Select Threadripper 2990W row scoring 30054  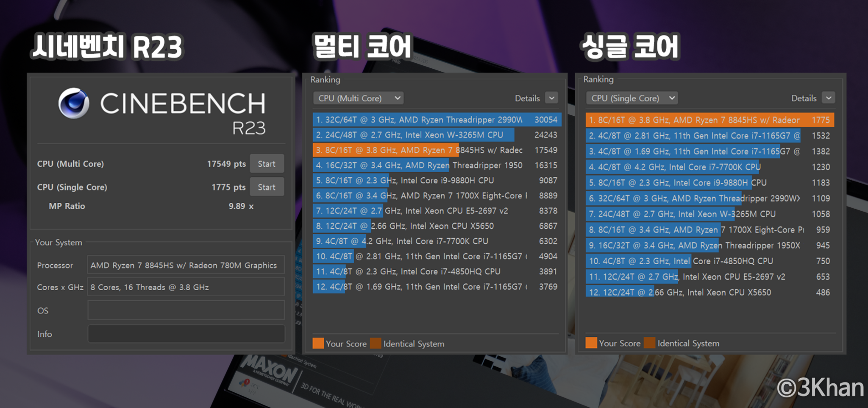pos(437,120)
